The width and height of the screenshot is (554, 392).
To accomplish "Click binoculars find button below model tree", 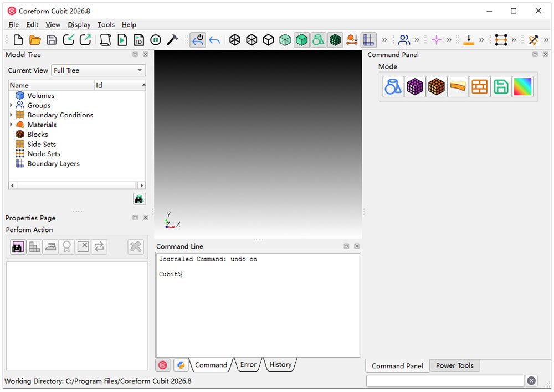I will pos(139,199).
